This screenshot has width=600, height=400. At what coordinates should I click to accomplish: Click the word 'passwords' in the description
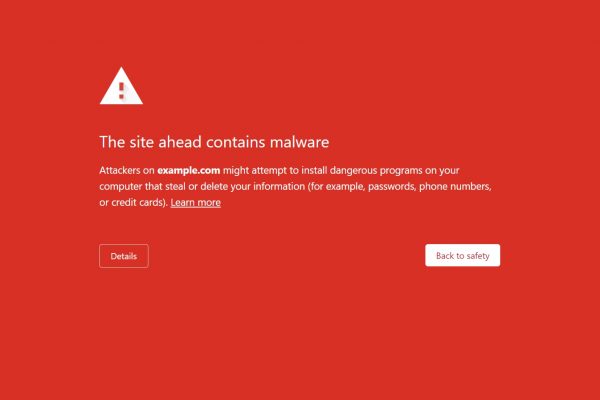pos(391,187)
